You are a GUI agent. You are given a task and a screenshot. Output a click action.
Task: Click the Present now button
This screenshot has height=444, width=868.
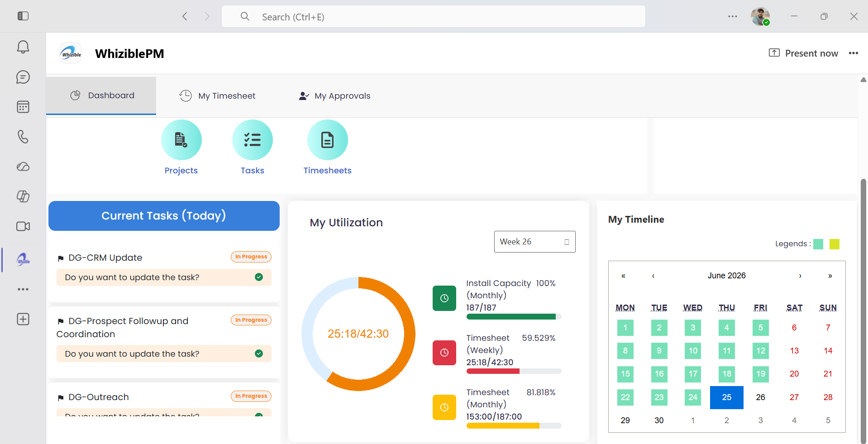803,53
